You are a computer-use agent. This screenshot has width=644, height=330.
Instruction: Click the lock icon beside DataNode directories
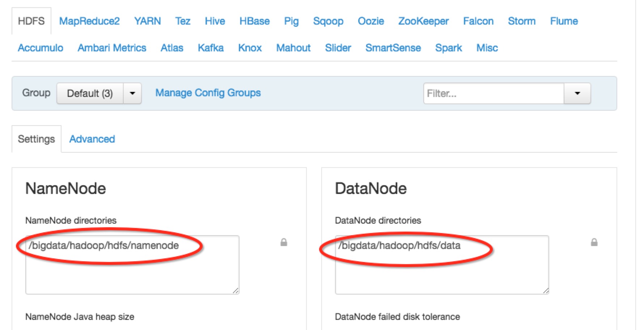pos(594,242)
